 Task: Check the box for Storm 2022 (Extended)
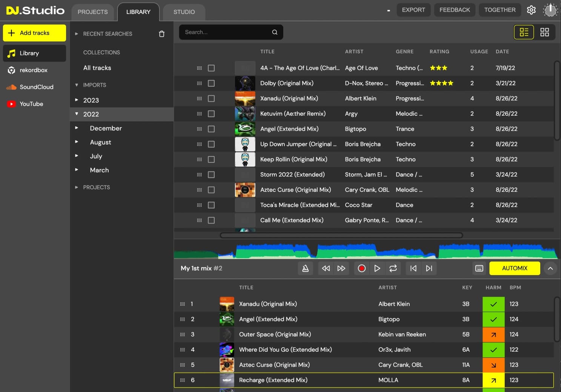[211, 175]
